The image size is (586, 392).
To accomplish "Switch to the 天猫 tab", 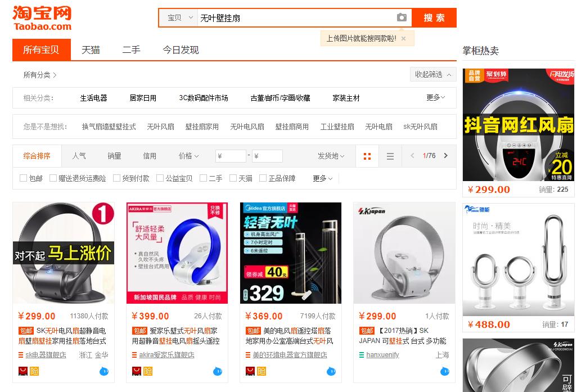I will [x=91, y=50].
